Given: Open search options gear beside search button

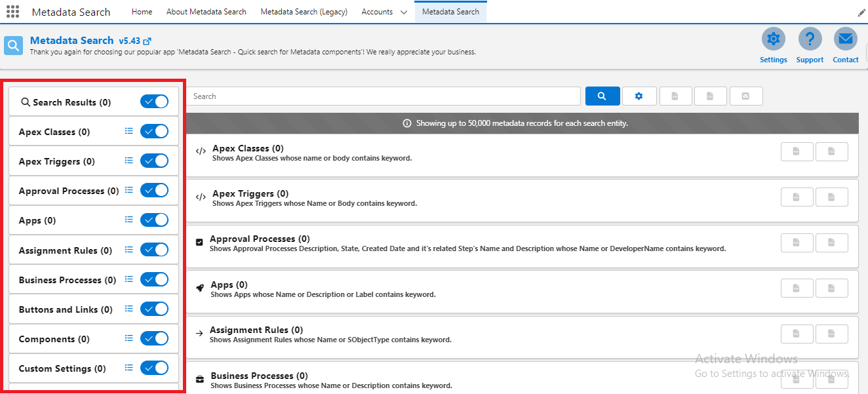Looking at the screenshot, I should coord(639,96).
